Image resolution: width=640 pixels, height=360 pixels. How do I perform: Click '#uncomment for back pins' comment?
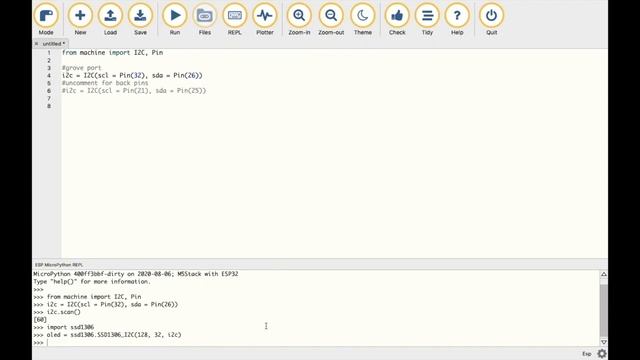click(x=105, y=83)
